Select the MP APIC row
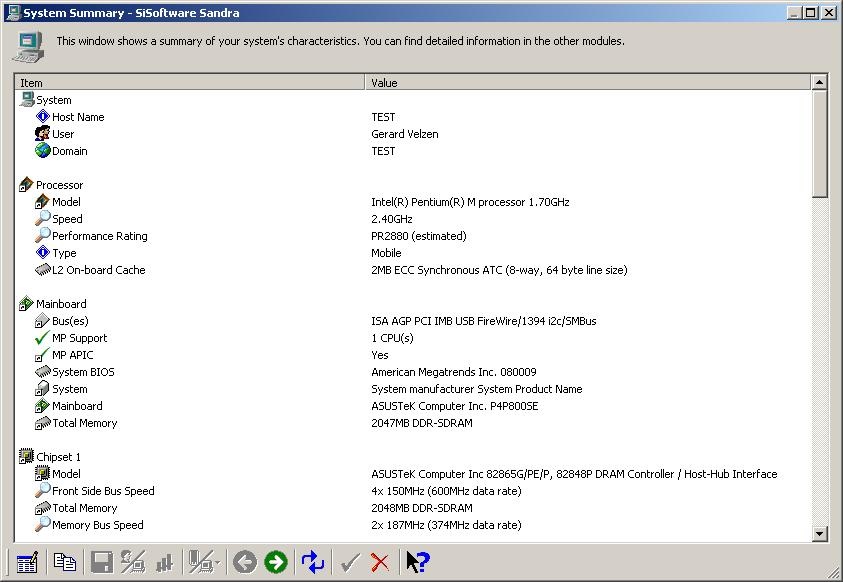 click(x=412, y=355)
